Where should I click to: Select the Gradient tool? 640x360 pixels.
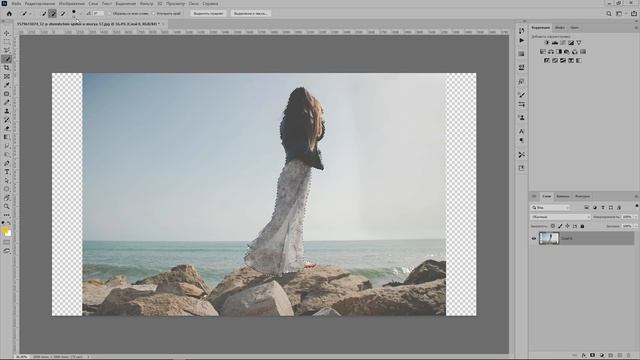(7, 137)
